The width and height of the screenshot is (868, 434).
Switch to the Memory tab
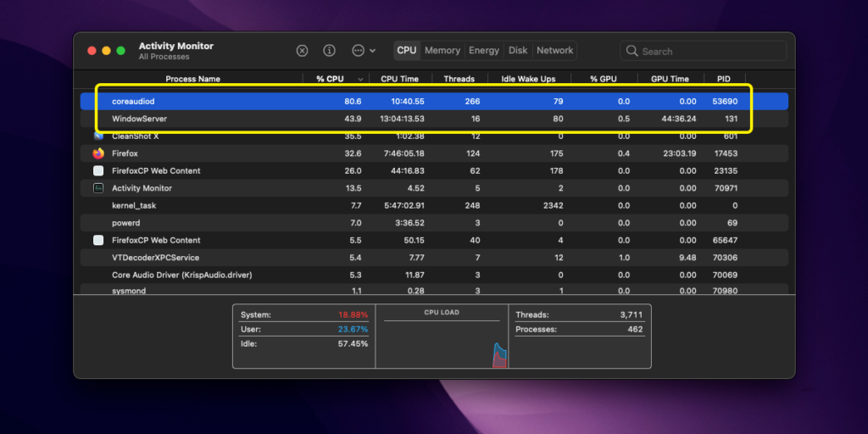(x=442, y=50)
